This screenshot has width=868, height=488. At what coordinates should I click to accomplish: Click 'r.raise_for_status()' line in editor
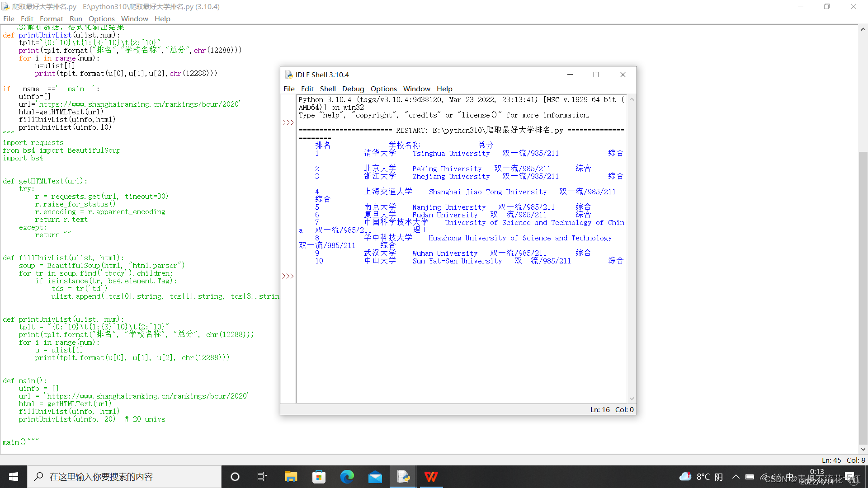coord(75,204)
